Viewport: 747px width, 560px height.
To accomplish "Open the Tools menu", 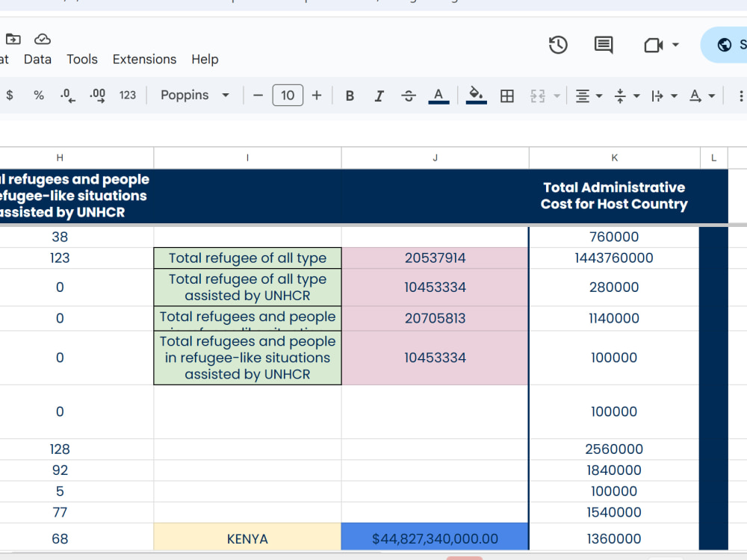I will 82,59.
